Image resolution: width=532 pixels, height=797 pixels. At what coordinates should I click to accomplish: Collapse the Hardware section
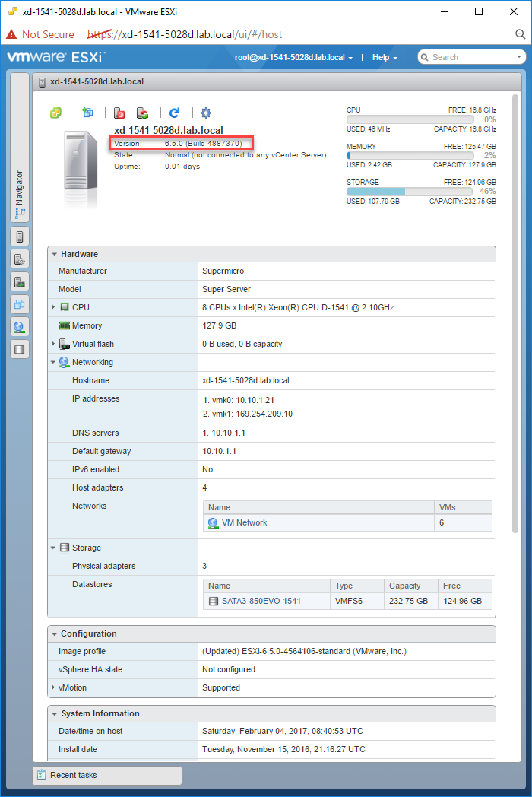[x=55, y=254]
